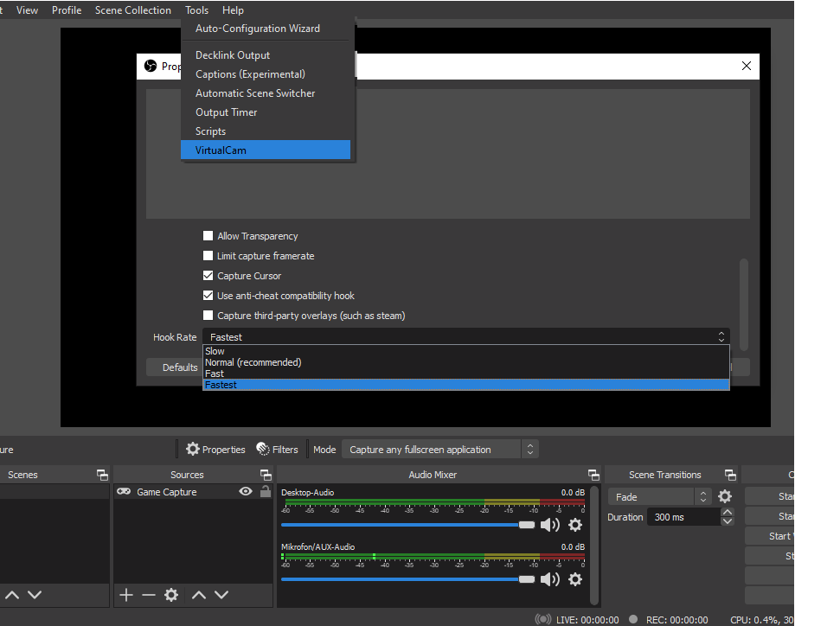The image size is (840, 626).
Task: Expand the Fade transition dropdown
Action: tap(661, 497)
